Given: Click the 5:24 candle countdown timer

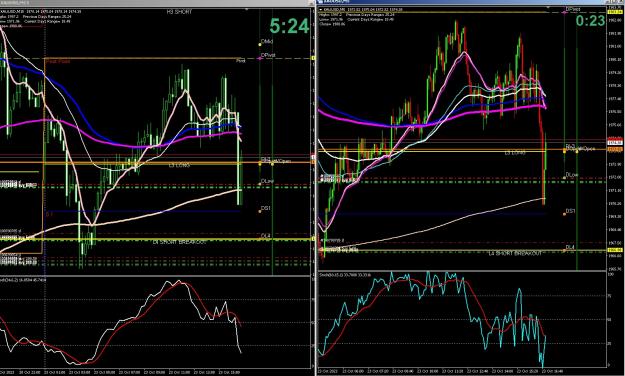Looking at the screenshot, I should click(x=289, y=26).
